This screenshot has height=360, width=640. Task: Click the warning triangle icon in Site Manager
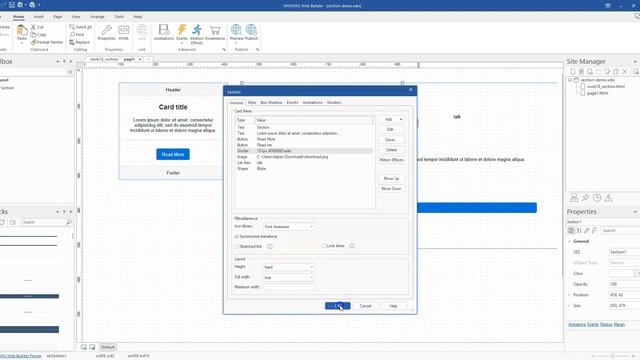click(608, 198)
